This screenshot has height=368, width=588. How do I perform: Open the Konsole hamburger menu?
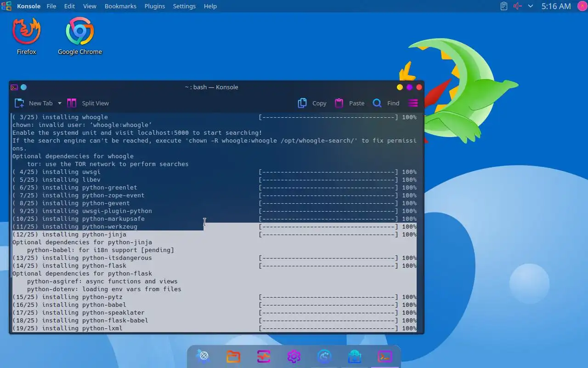pos(413,103)
